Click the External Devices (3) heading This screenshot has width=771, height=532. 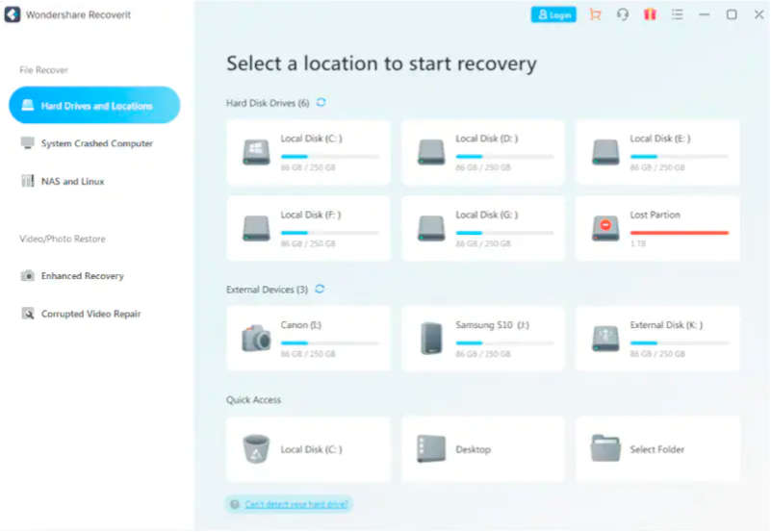tap(267, 290)
